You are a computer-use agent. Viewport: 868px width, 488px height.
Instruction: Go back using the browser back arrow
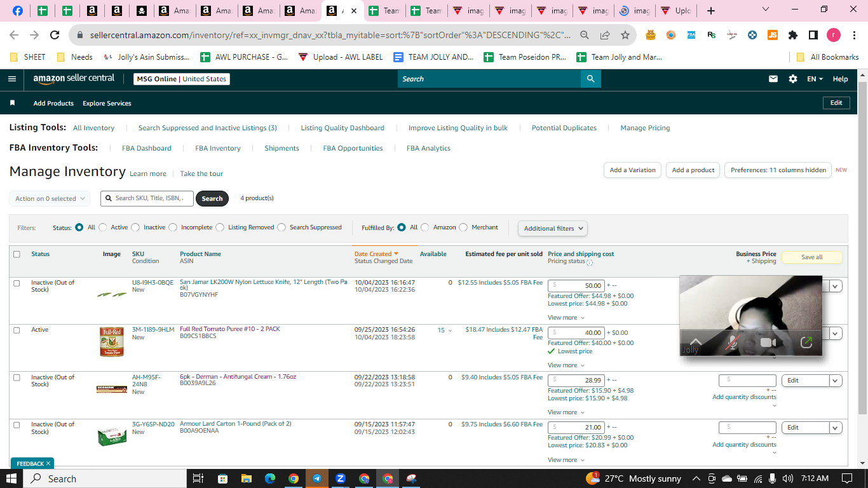[14, 35]
